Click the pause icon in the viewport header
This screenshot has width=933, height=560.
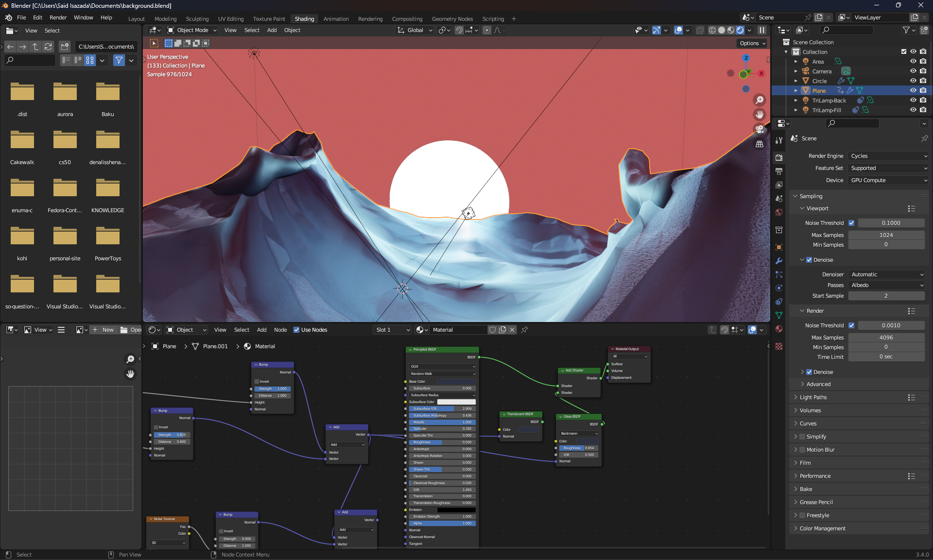[x=762, y=30]
